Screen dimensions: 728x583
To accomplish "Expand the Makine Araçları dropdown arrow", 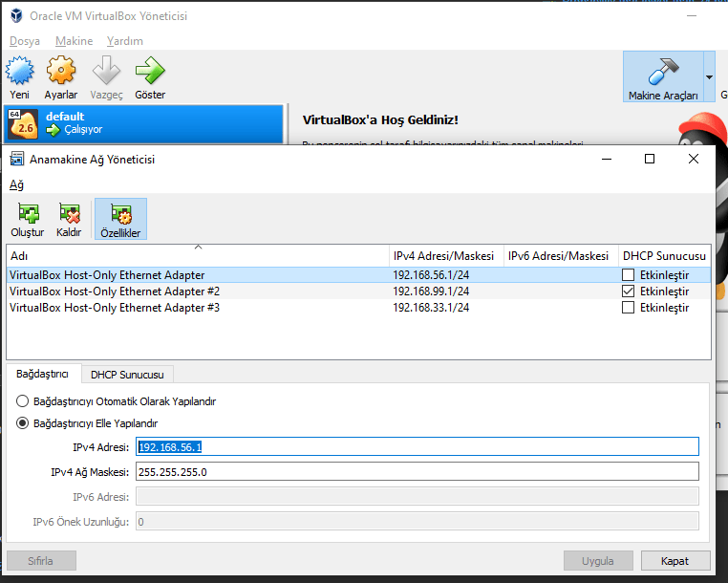I will pos(709,77).
